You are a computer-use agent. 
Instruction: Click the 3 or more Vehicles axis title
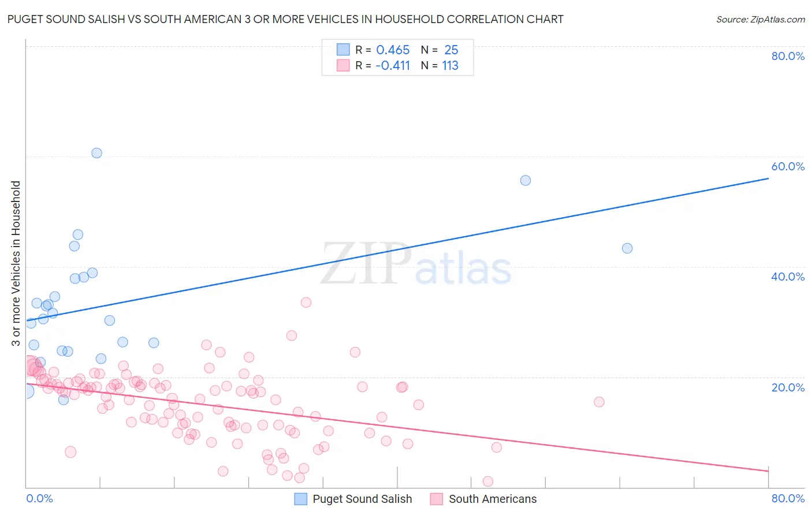click(x=16, y=264)
